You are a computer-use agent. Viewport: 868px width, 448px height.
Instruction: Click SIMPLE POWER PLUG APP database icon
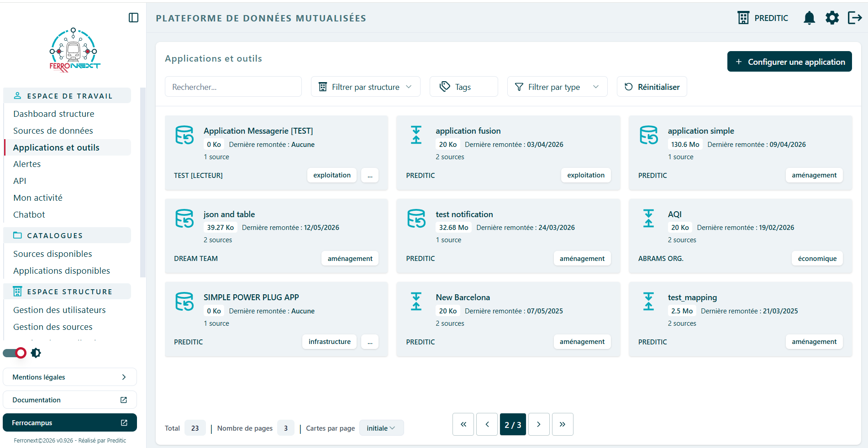[184, 302]
